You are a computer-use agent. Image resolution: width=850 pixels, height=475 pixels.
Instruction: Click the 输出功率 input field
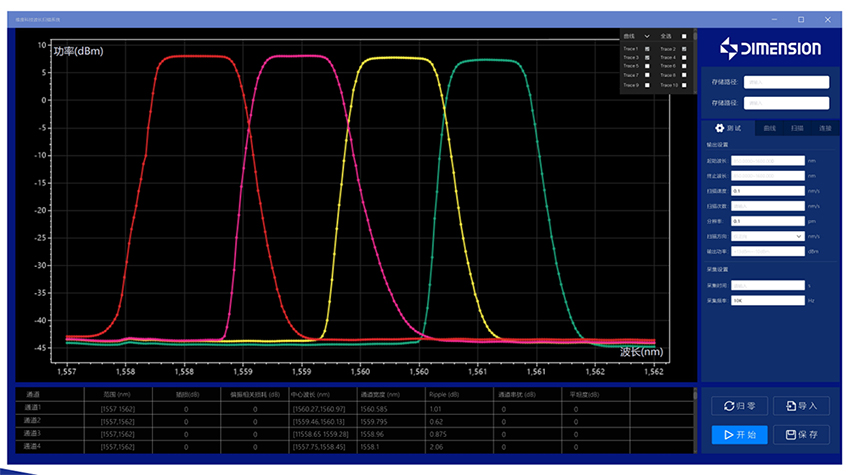click(x=768, y=251)
